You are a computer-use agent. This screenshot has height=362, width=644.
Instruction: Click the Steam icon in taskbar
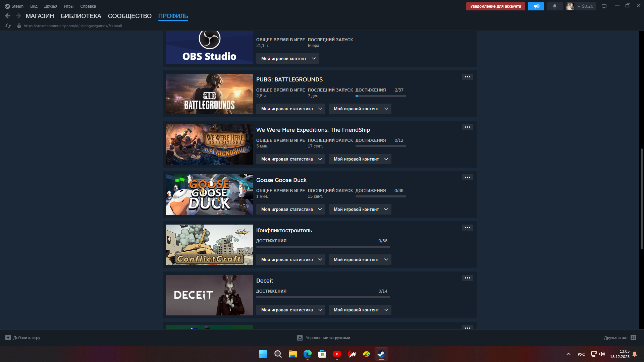point(381,354)
